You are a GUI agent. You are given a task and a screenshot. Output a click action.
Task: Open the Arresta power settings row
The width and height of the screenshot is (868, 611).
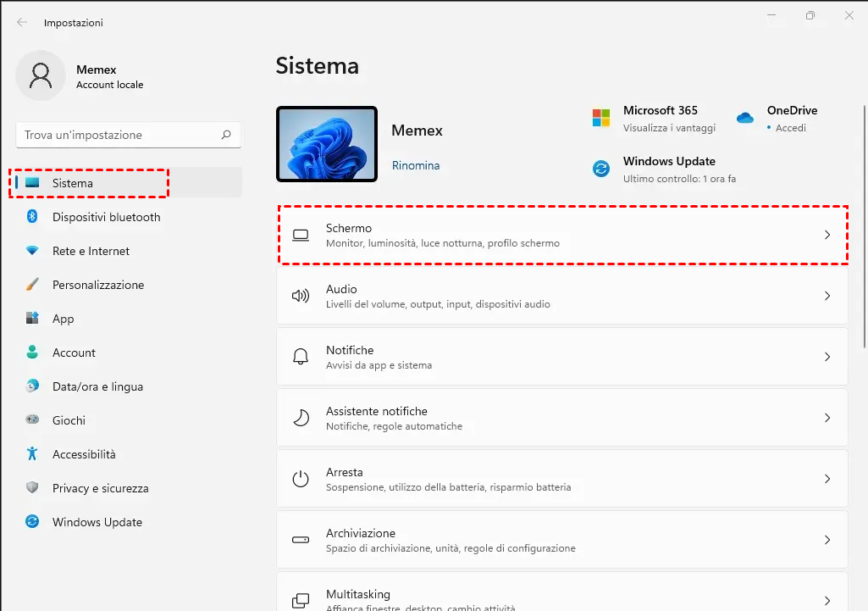(x=562, y=479)
